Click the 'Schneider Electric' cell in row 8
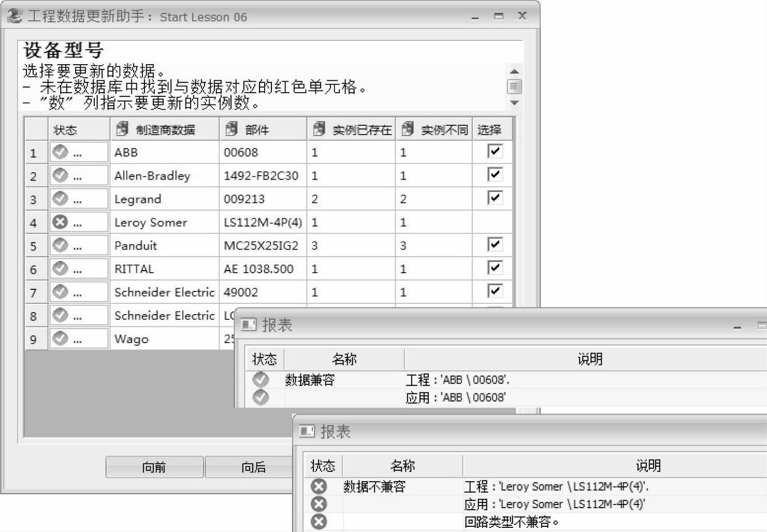 point(165,315)
